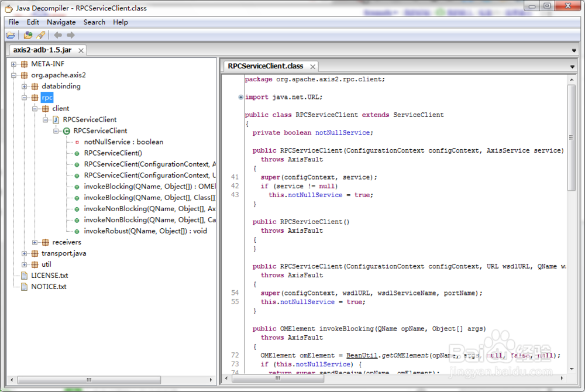Collapse the client tree node
The width and height of the screenshot is (585, 392).
[x=35, y=109]
